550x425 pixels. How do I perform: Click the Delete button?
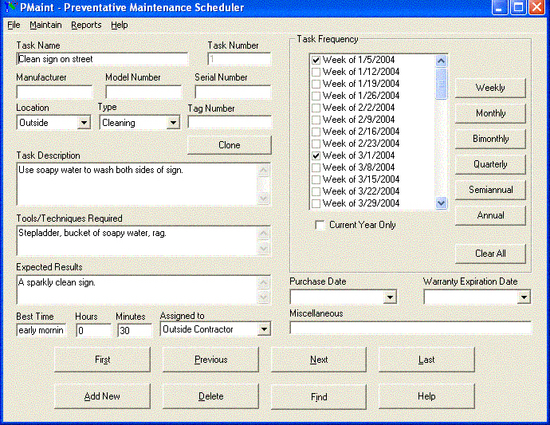tap(211, 396)
